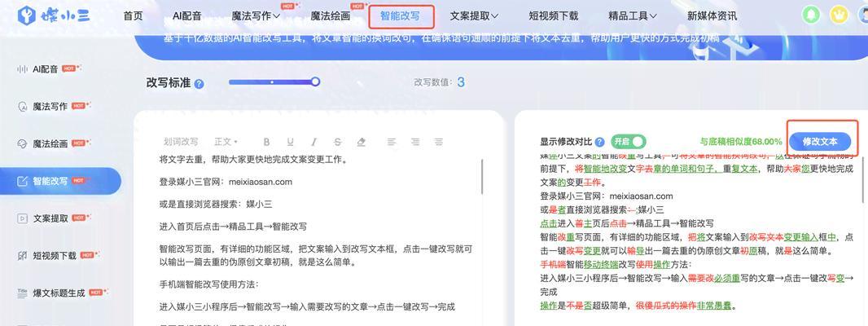Toggle strikethrough formatting

coord(338,142)
